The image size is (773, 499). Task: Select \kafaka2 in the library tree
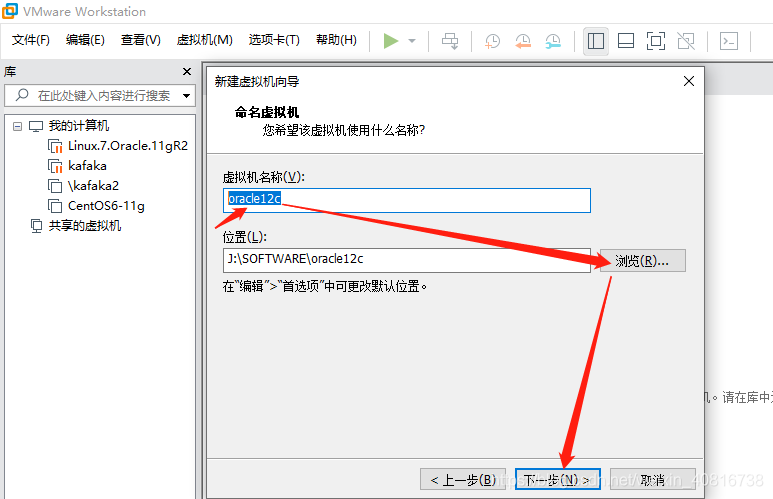pyautogui.click(x=93, y=186)
